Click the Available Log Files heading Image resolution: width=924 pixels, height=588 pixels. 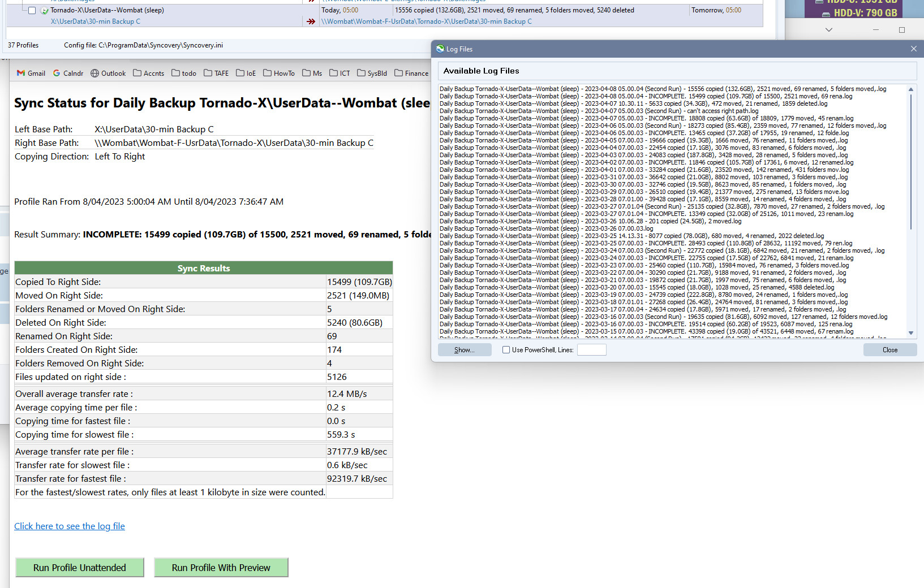point(481,71)
